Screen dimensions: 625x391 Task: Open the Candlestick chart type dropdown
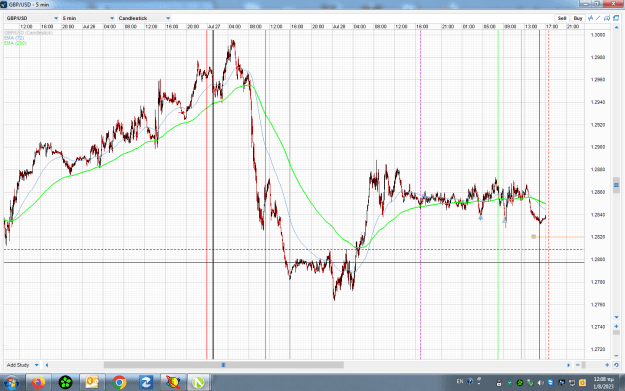[144, 18]
